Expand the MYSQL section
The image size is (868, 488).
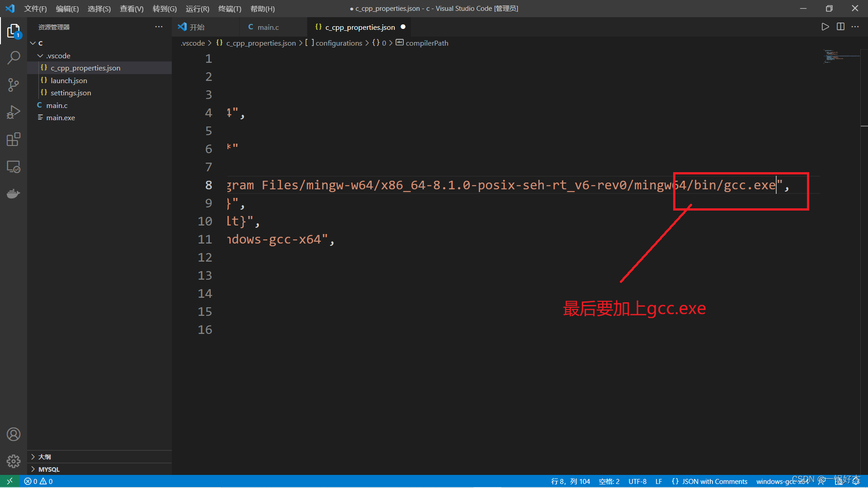click(x=99, y=469)
